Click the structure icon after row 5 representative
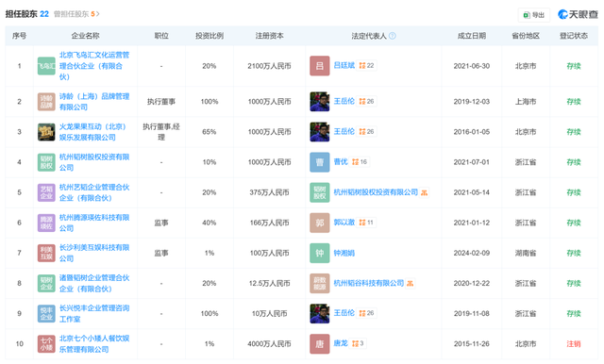604x364 pixels. pos(424,192)
